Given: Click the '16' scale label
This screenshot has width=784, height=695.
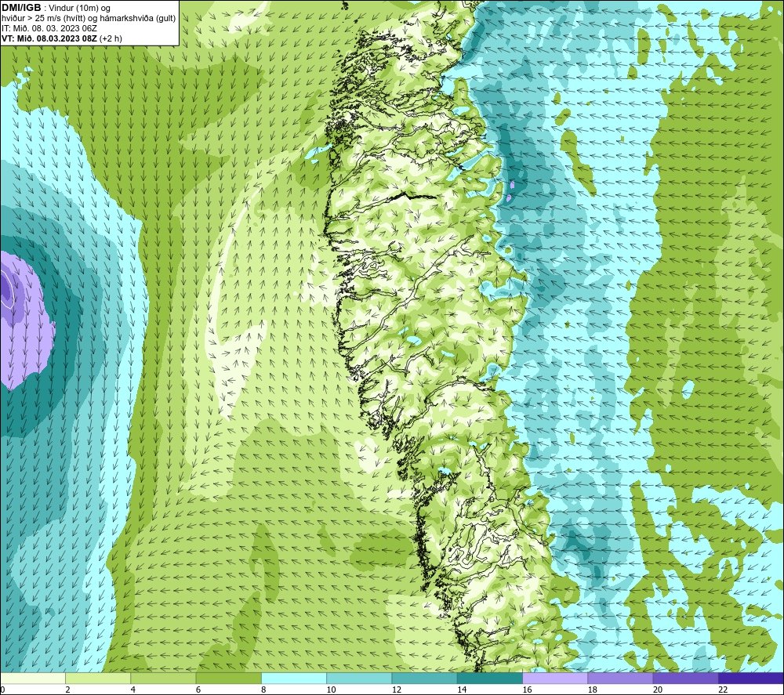Looking at the screenshot, I should pyautogui.click(x=527, y=690).
